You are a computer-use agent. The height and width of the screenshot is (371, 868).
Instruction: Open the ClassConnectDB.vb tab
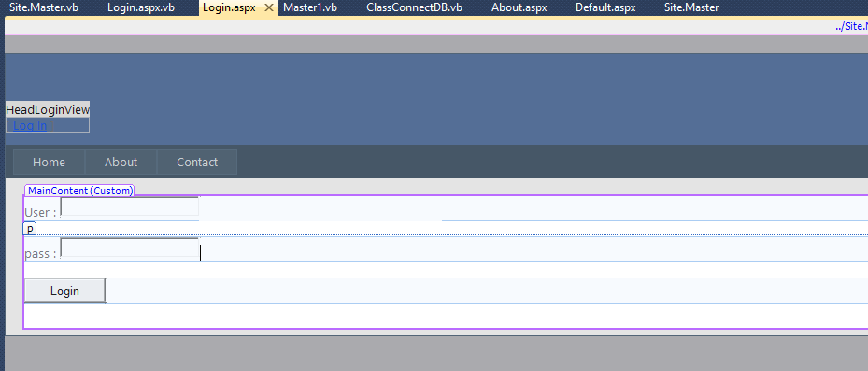[415, 7]
